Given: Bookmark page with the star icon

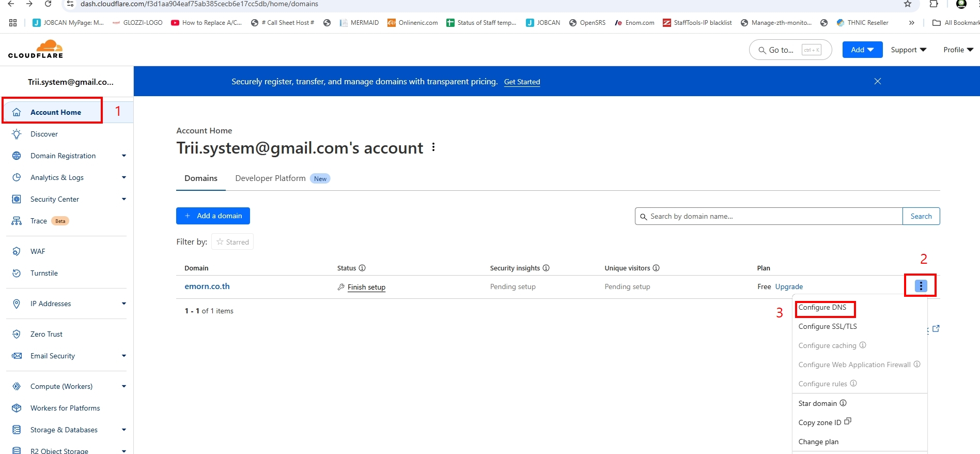Looking at the screenshot, I should tap(908, 4).
